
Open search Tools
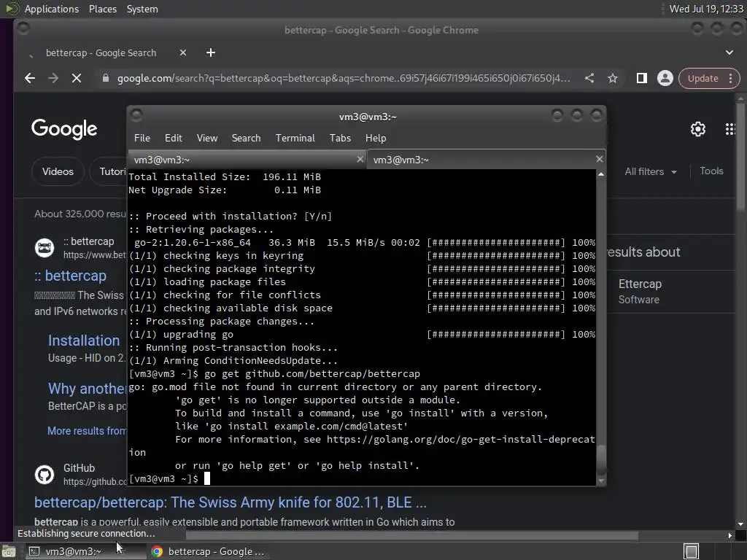(711, 171)
